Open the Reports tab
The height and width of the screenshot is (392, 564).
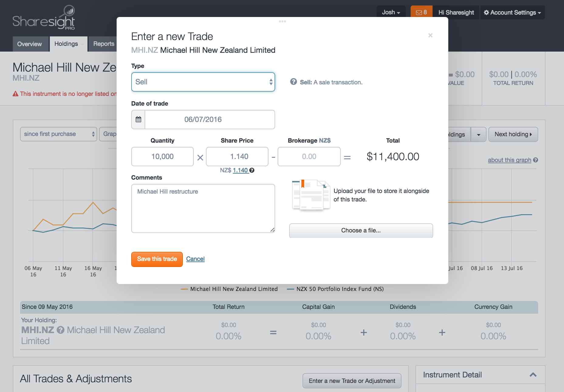coord(104,44)
